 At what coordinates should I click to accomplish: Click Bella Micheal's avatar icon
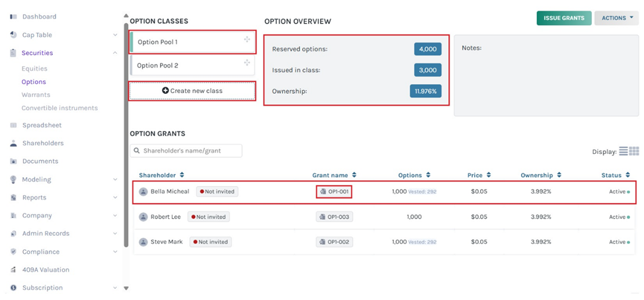point(143,192)
